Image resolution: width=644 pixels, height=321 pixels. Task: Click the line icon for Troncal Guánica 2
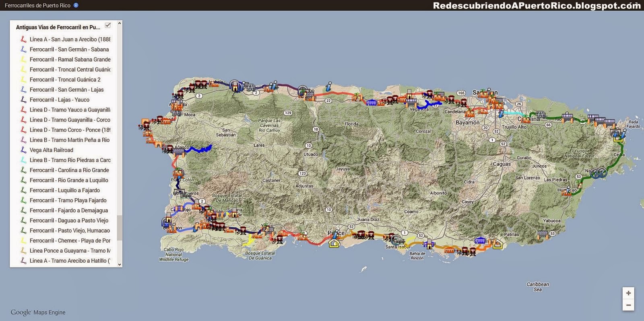pyautogui.click(x=23, y=80)
